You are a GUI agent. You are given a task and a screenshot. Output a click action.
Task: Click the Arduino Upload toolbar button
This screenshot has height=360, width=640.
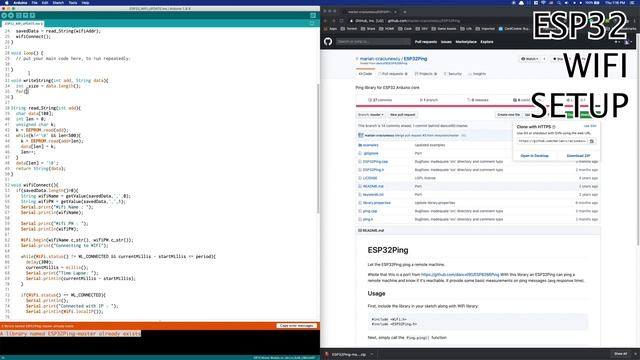11,16
